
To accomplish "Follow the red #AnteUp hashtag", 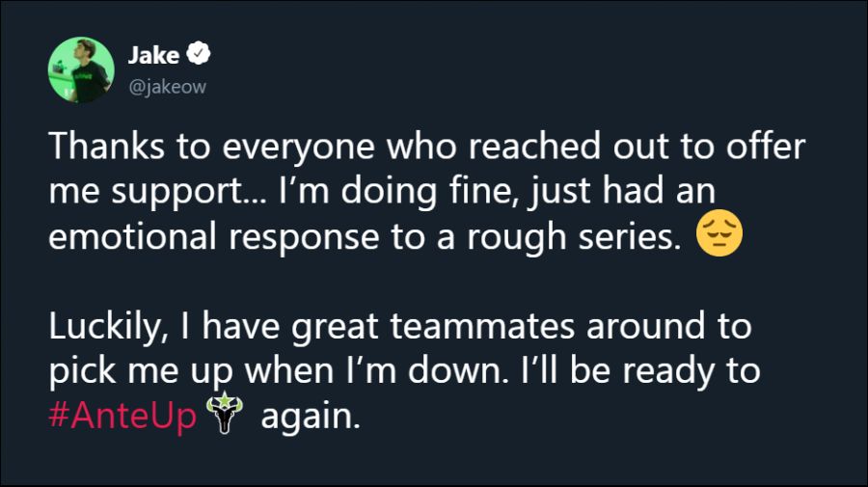I will tap(122, 415).
